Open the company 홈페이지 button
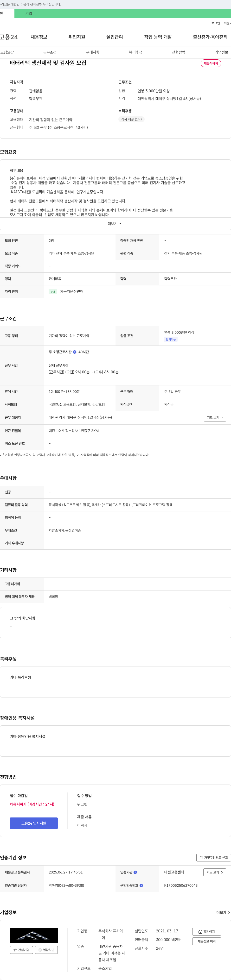Screen dimensions: 231x980 click(207, 931)
